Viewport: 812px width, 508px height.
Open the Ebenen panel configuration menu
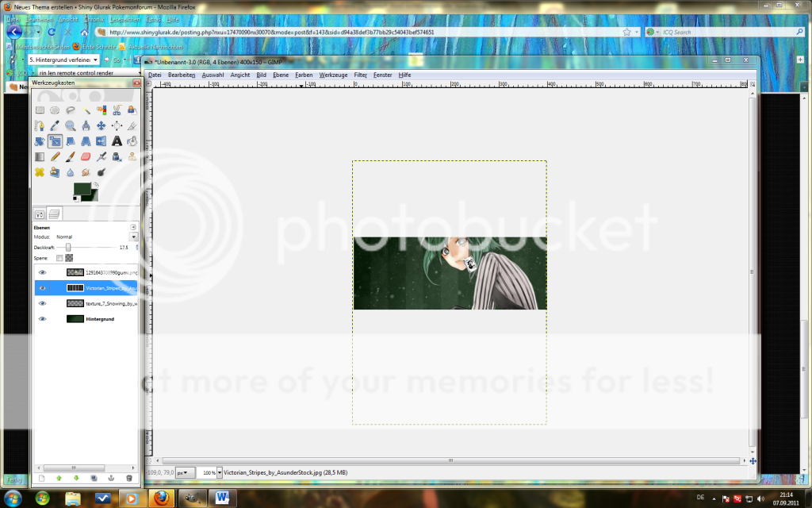pos(133,227)
